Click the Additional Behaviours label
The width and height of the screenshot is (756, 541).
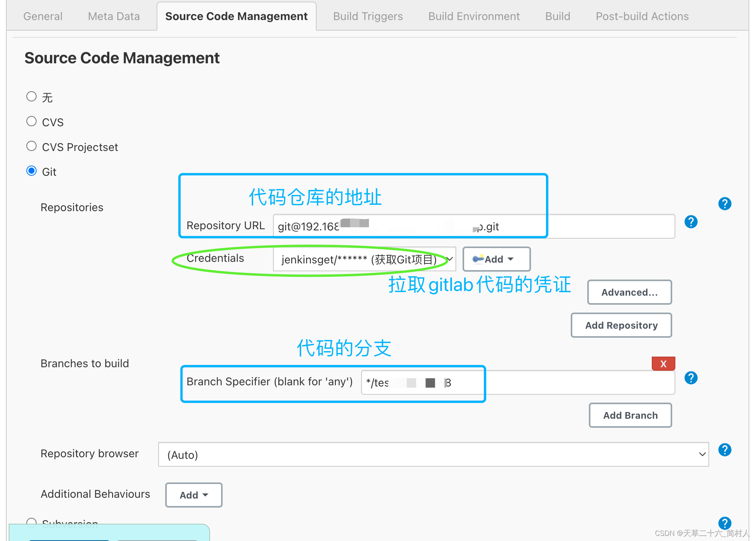96,494
